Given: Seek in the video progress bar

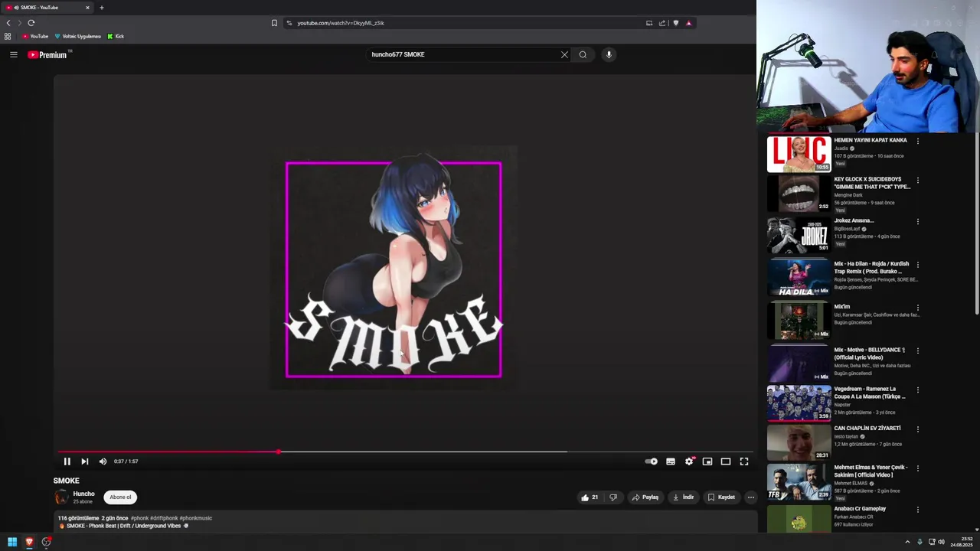Looking at the screenshot, I should pyautogui.click(x=404, y=452).
